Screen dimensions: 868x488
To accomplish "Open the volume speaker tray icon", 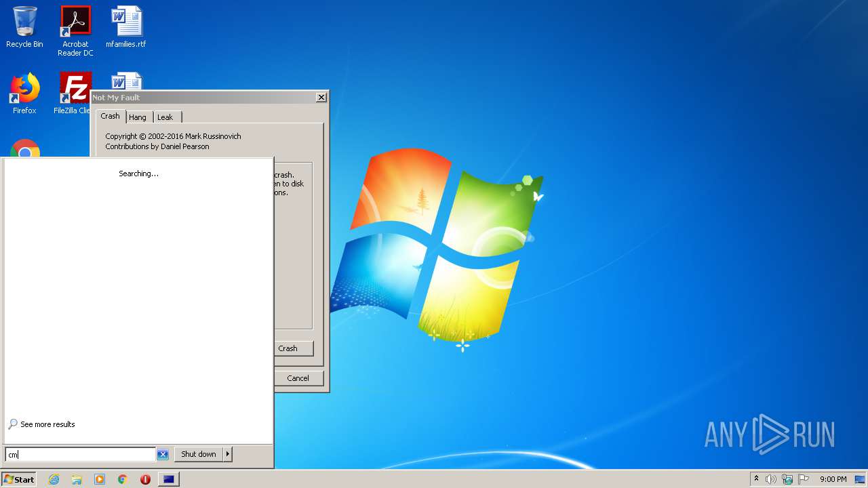I will coord(771,479).
